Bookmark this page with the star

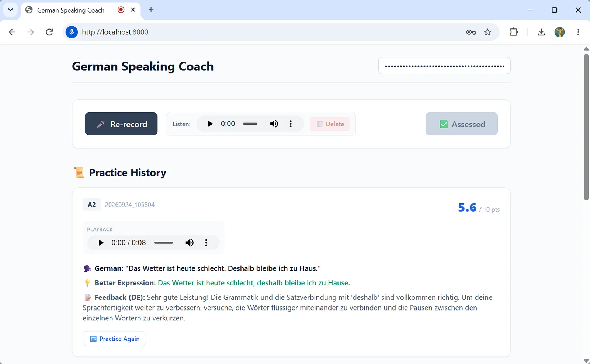(487, 32)
